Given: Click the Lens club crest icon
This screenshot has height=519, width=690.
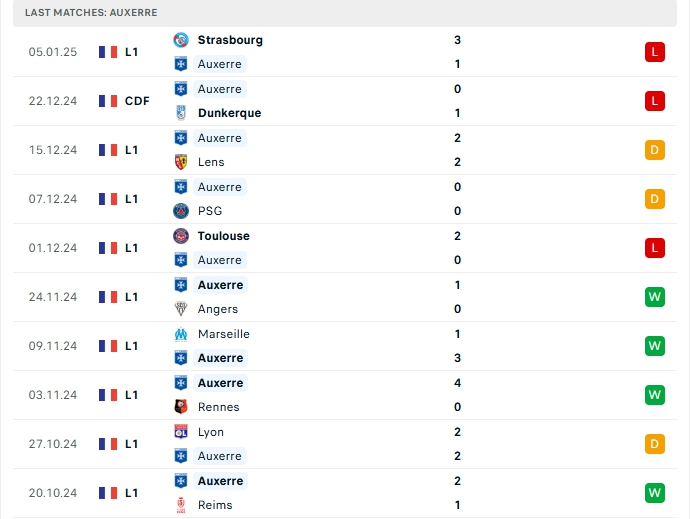Looking at the screenshot, I should click(181, 162).
